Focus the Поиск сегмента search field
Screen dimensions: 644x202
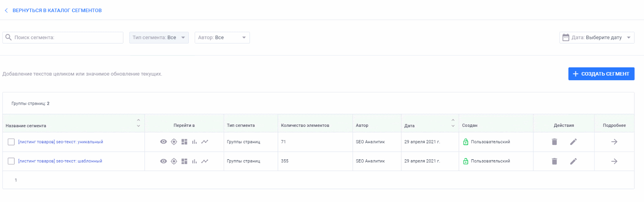[63, 37]
